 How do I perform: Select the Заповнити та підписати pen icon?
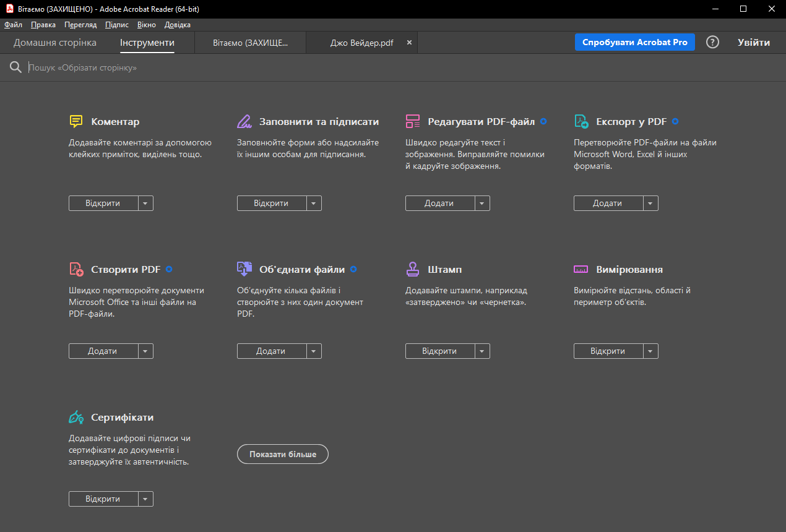[244, 121]
